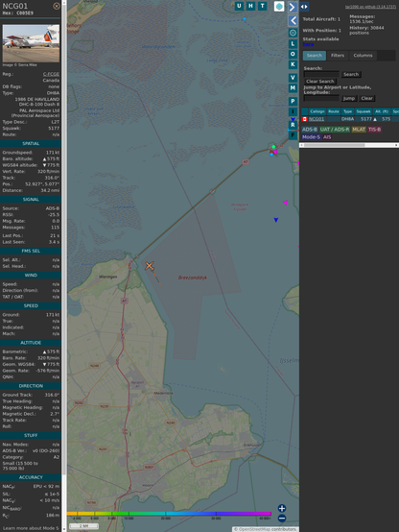Open the C-FCGE registration link

tap(51, 74)
